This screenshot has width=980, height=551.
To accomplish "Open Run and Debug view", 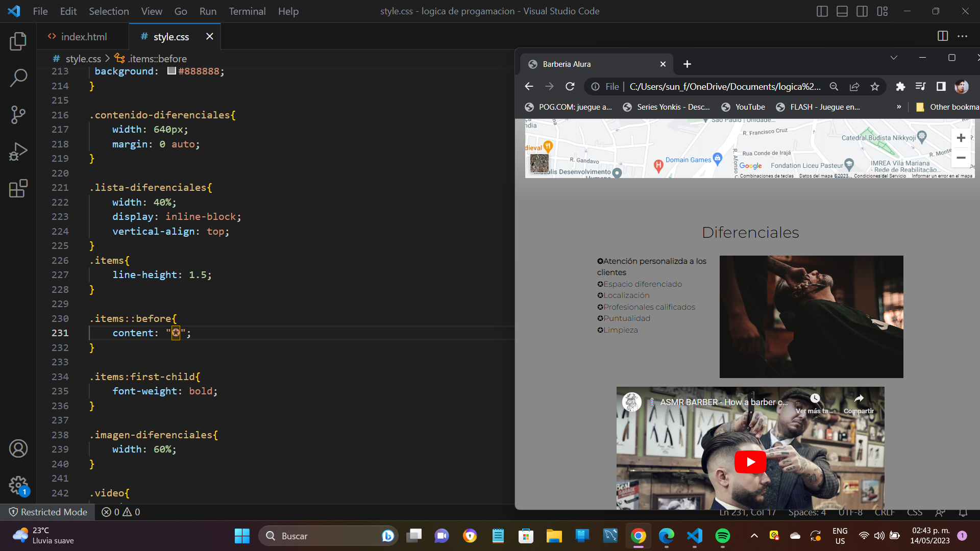I will click(18, 152).
